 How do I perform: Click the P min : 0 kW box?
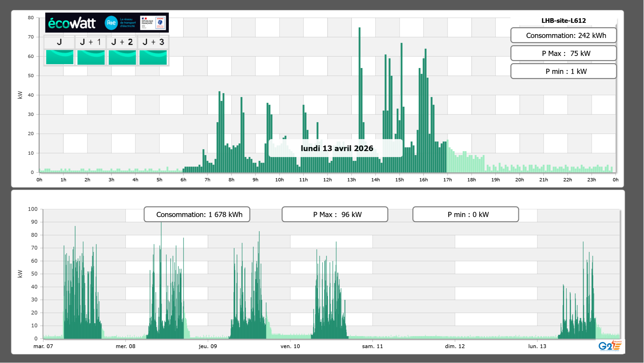point(465,214)
